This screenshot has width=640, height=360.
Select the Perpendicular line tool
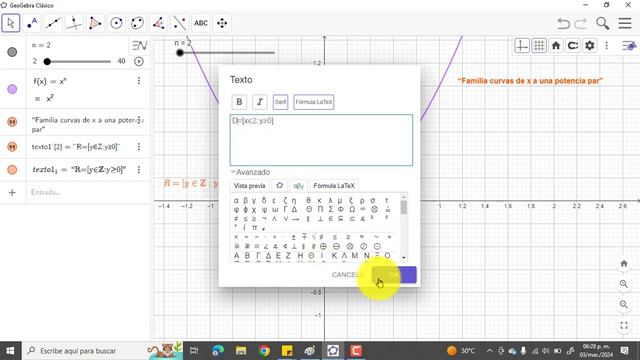point(74,23)
